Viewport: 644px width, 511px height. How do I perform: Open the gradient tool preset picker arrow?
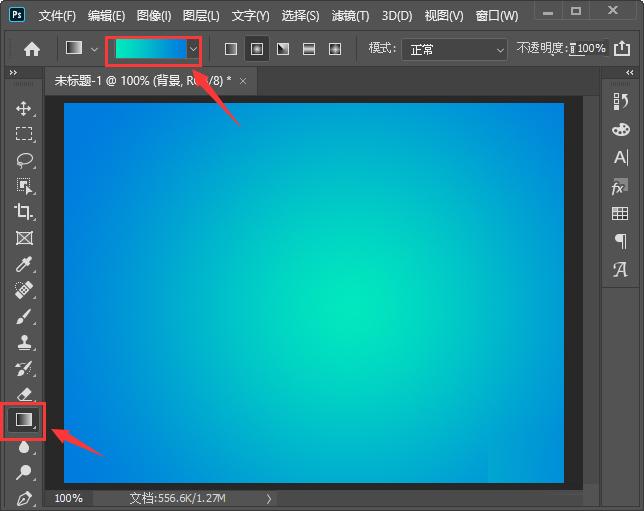tap(94, 50)
